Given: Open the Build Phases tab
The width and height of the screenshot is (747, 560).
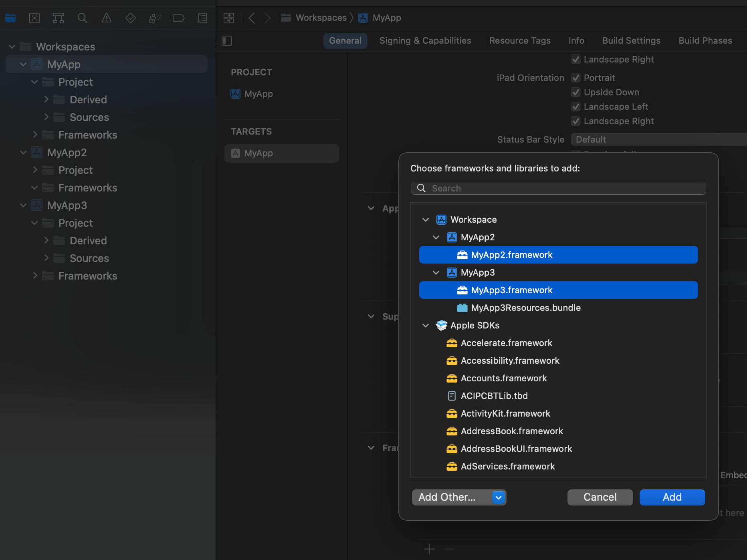Looking at the screenshot, I should (x=705, y=41).
